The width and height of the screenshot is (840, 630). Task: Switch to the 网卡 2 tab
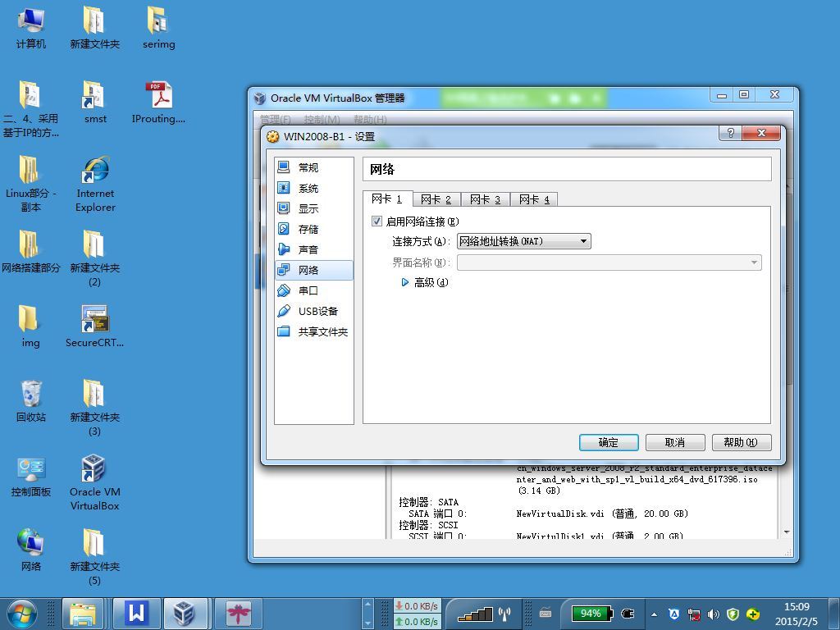[436, 200]
